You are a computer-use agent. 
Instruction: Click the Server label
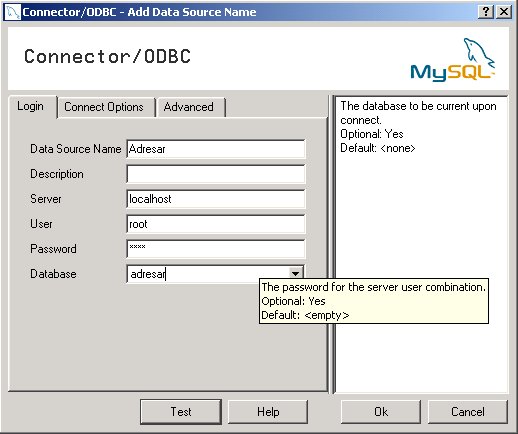tap(46, 199)
